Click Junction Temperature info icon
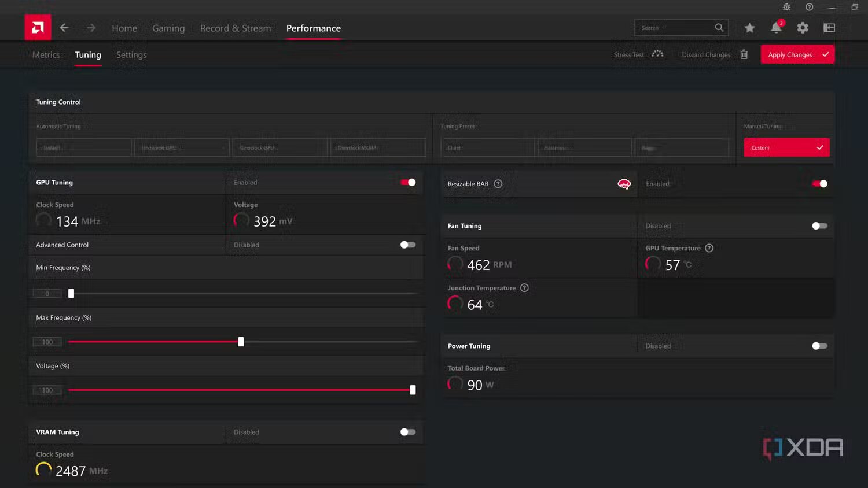Viewport: 868px width, 488px height. tap(524, 288)
